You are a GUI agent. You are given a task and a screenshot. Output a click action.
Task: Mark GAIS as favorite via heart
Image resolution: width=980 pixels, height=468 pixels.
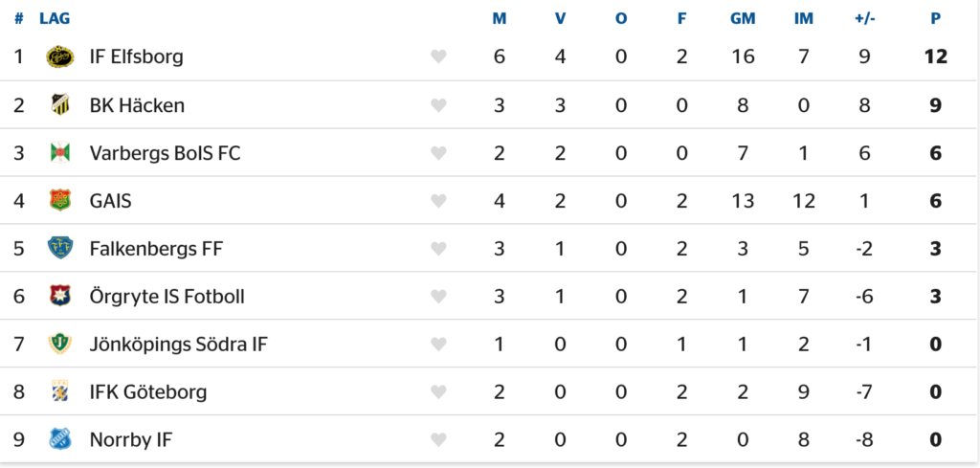coord(438,201)
